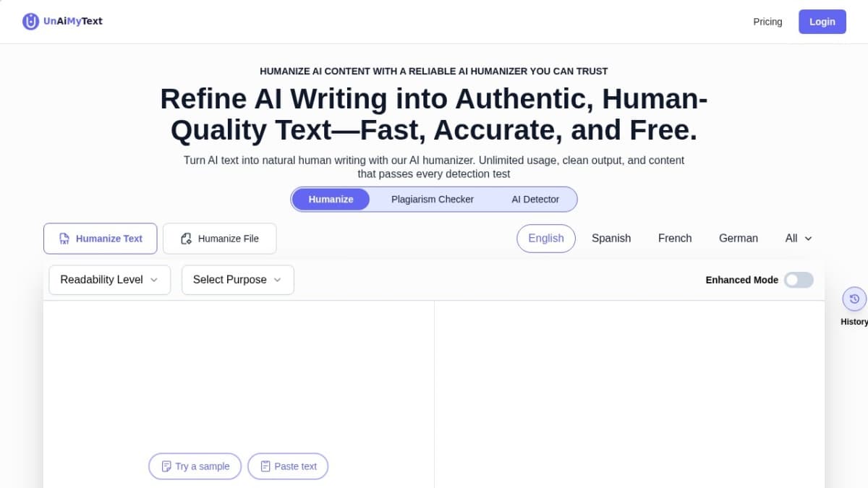Switch to the AI Detector tab
This screenshot has height=488, width=868.
click(535, 199)
